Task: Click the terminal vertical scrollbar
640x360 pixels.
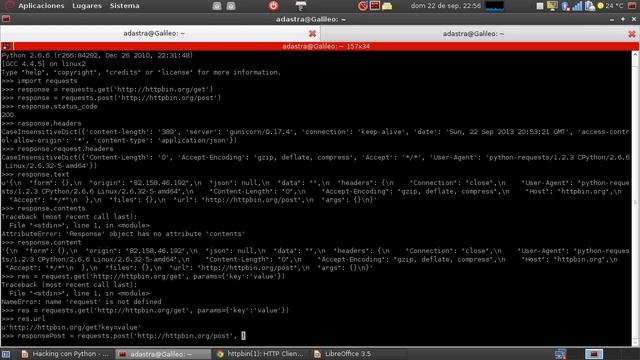Action: (635, 198)
